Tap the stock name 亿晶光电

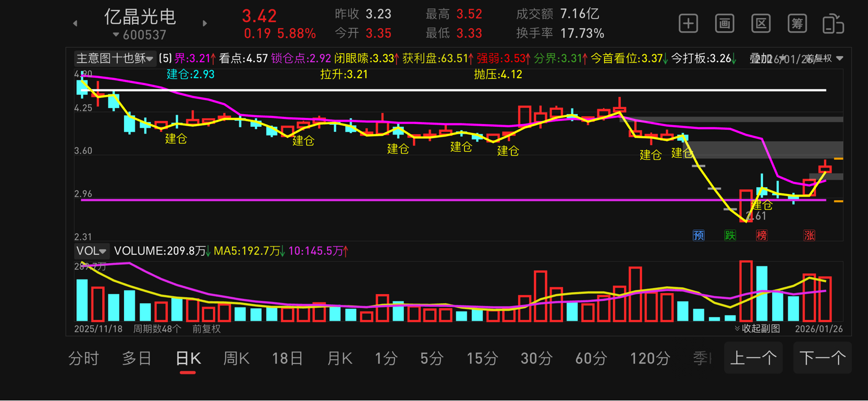(140, 17)
